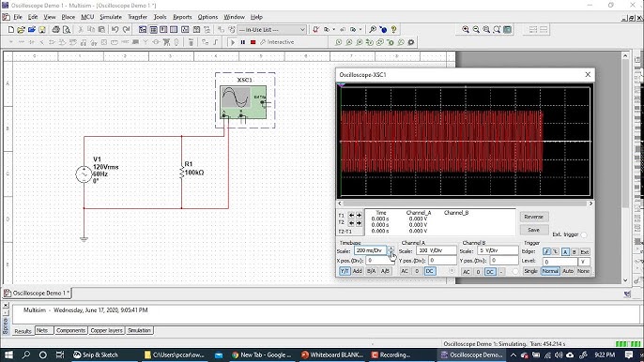Click the Reverse button on oscilloscope

click(533, 217)
